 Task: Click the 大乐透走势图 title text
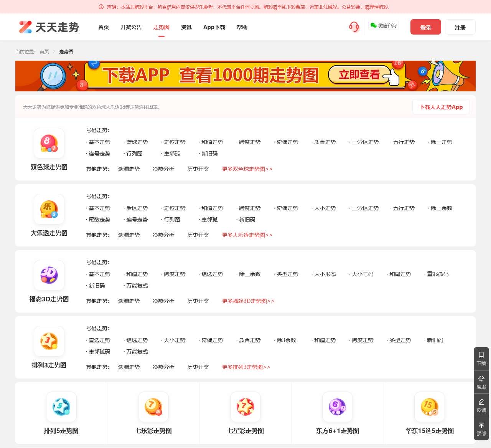49,233
